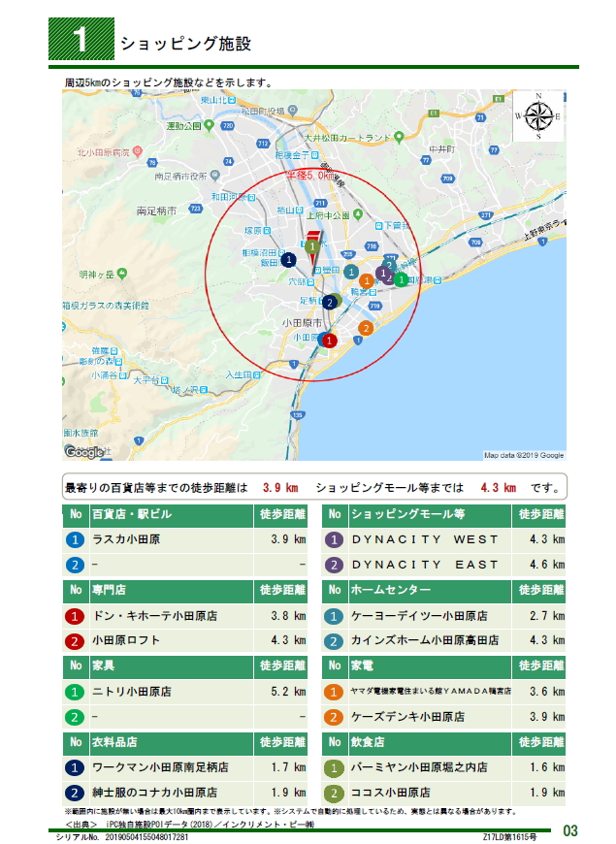Click the 半径5.0km radius label on map

click(x=309, y=175)
